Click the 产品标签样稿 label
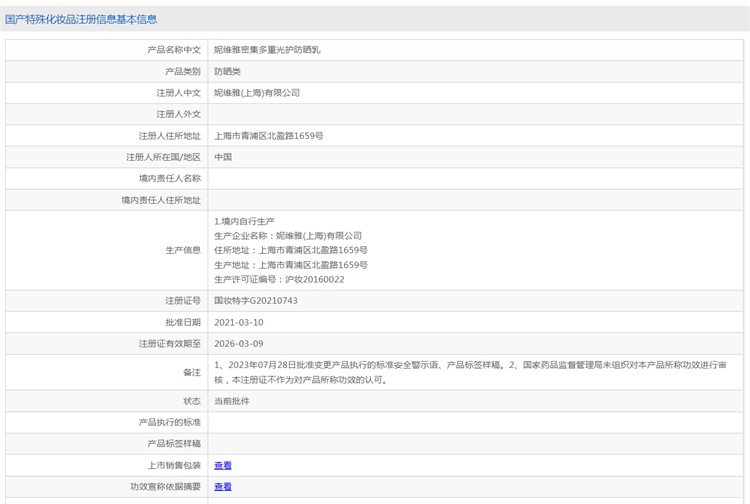Viewport: 750px width, 504px height. tap(174, 444)
